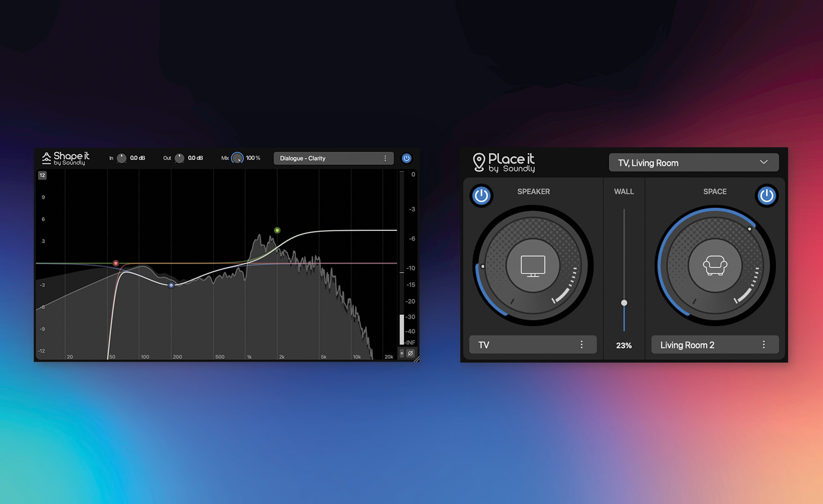Select the red high-pass EQ node
Image resolution: width=823 pixels, height=504 pixels.
pyautogui.click(x=116, y=263)
